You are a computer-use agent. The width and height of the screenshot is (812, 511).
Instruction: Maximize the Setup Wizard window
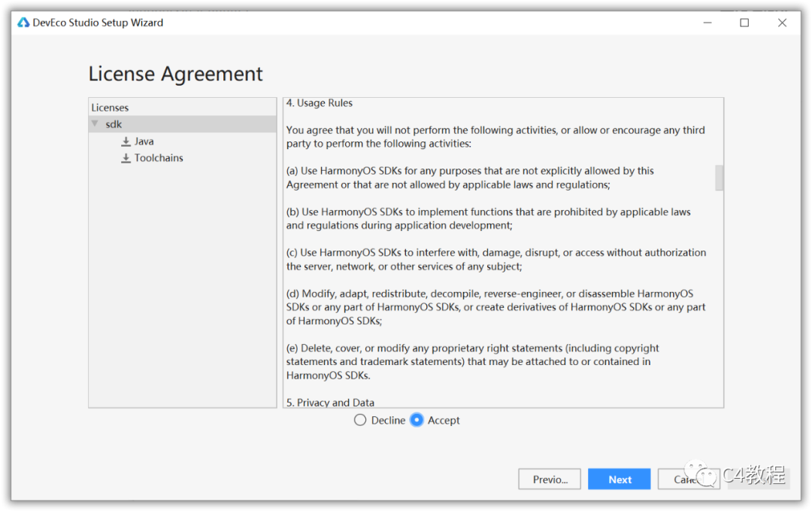[x=744, y=23]
